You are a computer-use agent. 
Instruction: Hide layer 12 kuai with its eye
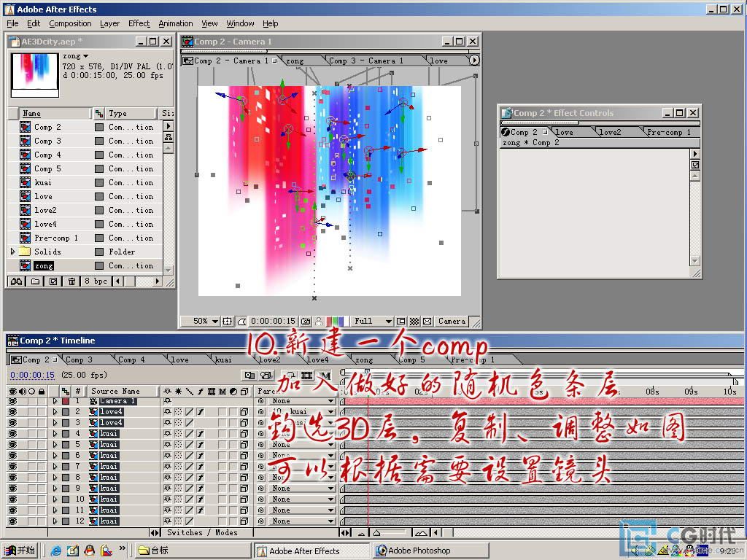point(13,521)
